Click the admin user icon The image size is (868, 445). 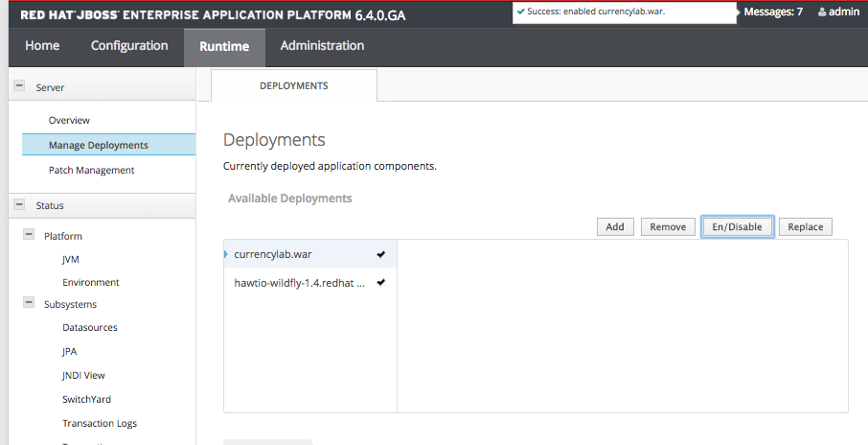click(822, 12)
